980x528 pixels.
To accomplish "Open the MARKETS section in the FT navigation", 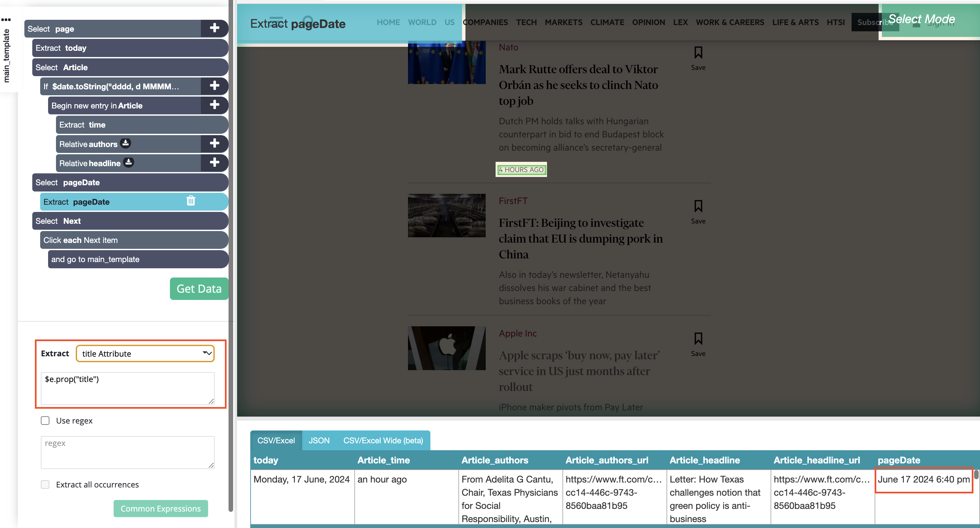I will click(563, 22).
